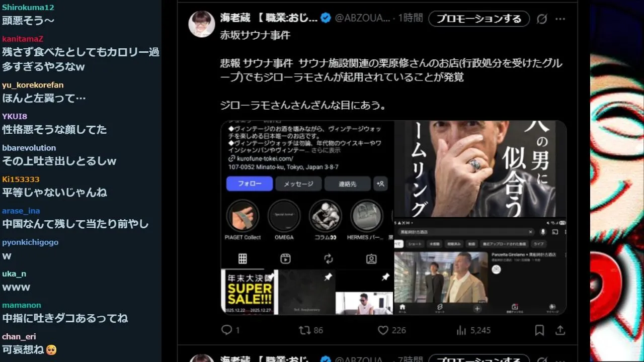Viewport: 644px width, 362px height.
Task: Open view analytics icon with 5,245
Action: tap(461, 330)
